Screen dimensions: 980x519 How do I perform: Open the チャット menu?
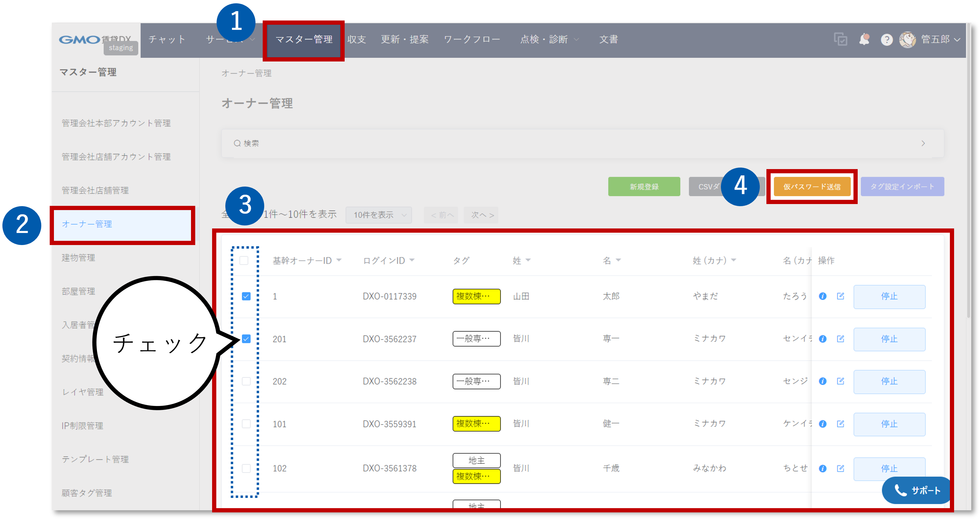tap(167, 39)
